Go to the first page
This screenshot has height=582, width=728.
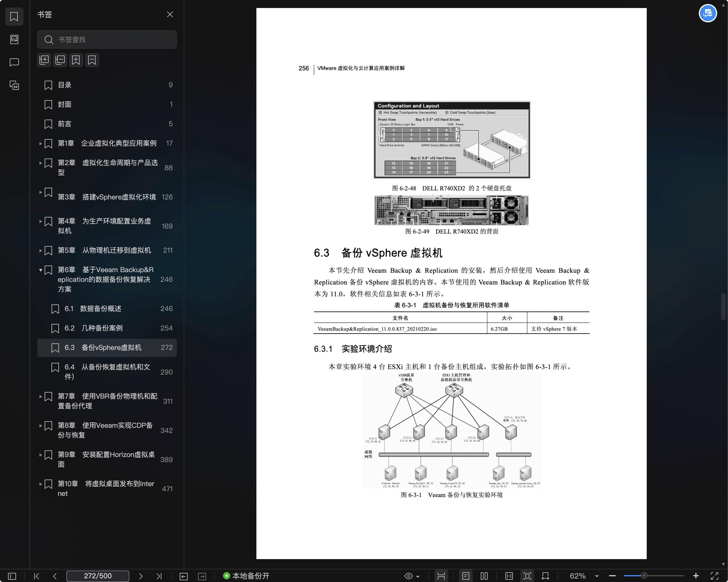click(37, 576)
